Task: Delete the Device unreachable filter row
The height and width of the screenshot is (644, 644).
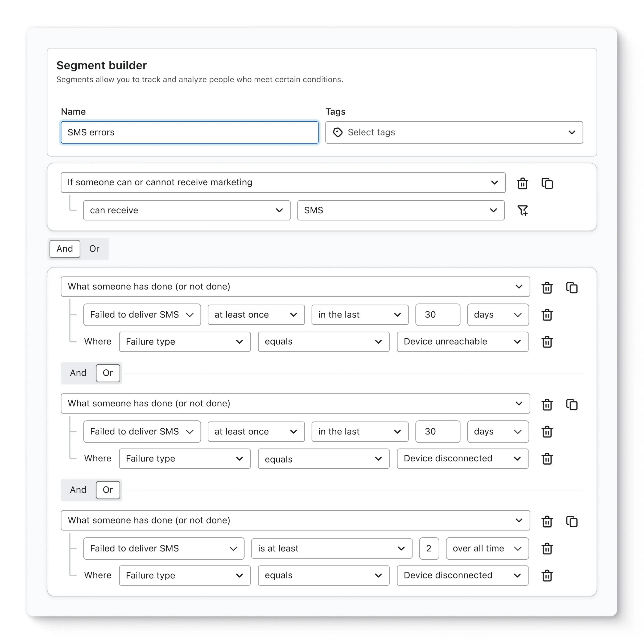Action: [x=547, y=342]
